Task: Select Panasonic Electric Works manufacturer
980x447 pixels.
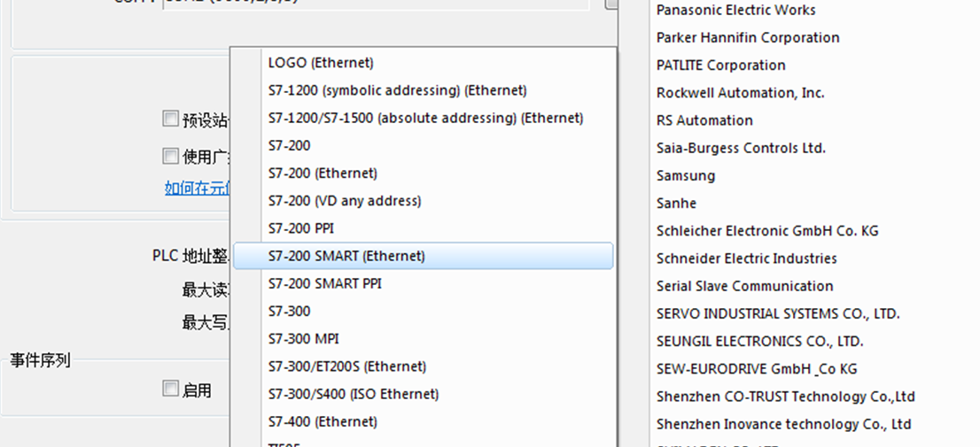Action: pyautogui.click(x=735, y=10)
